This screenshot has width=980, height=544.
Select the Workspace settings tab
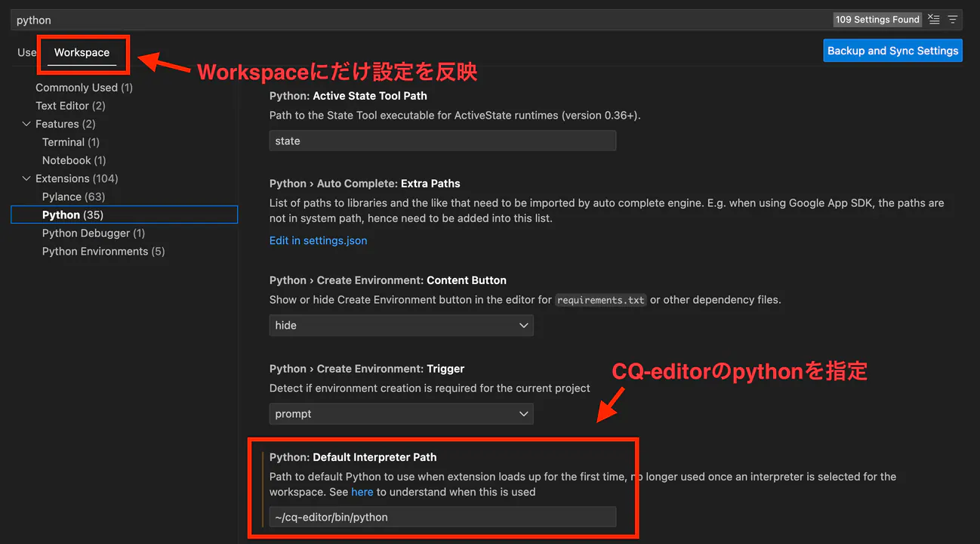click(82, 52)
